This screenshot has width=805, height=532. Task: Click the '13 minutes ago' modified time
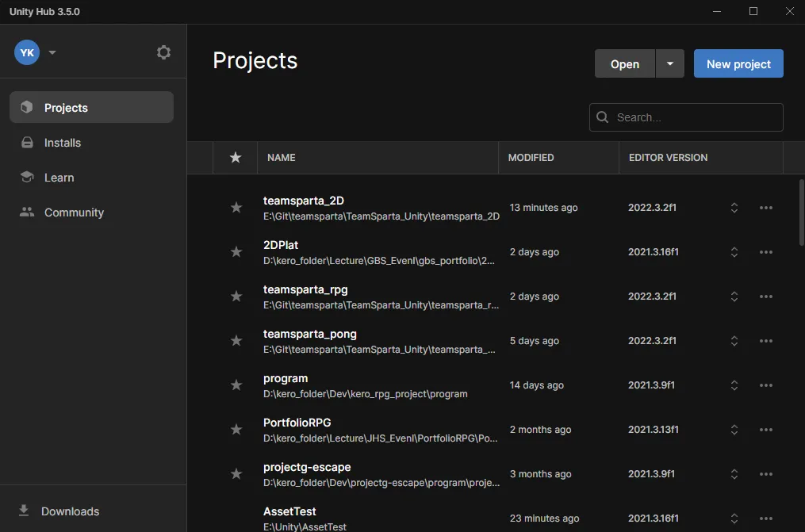pyautogui.click(x=543, y=207)
